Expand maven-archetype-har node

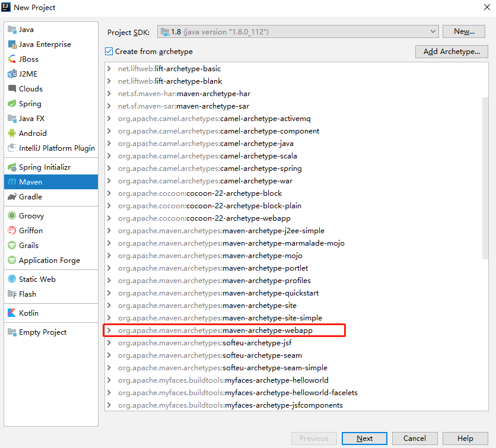[109, 94]
